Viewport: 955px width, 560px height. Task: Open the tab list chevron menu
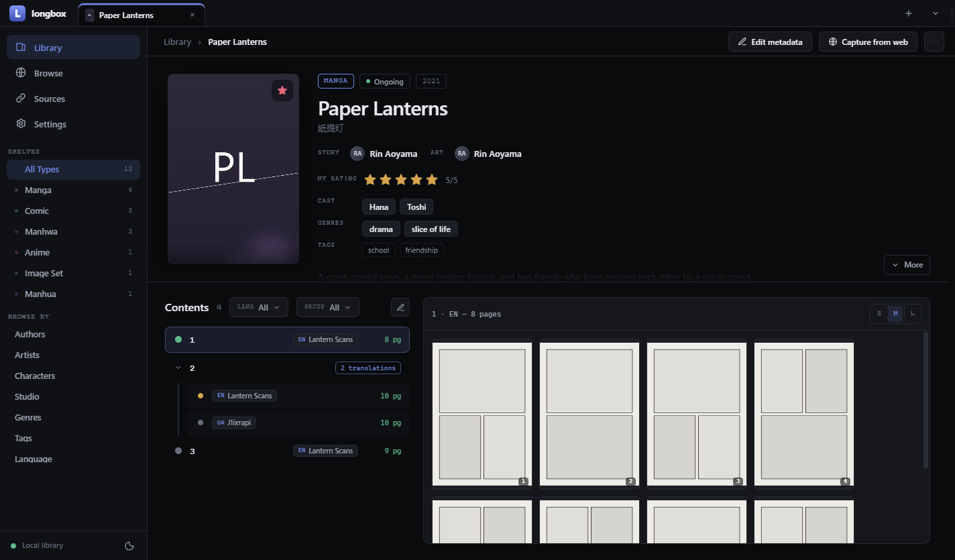coord(936,13)
